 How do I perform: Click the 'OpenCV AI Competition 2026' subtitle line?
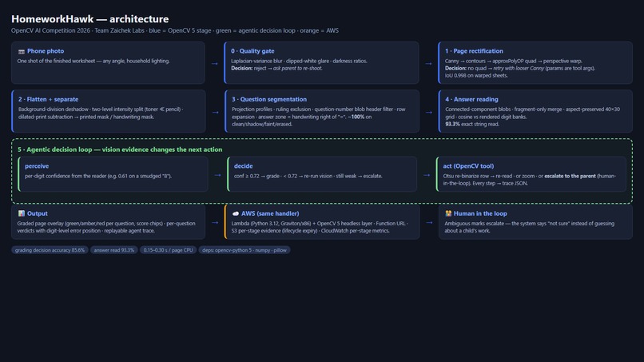coord(174,31)
